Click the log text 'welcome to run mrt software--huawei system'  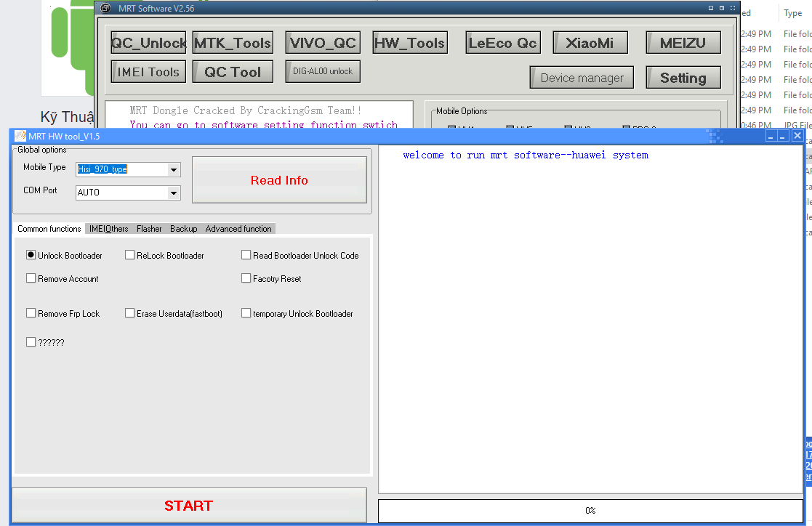(525, 155)
